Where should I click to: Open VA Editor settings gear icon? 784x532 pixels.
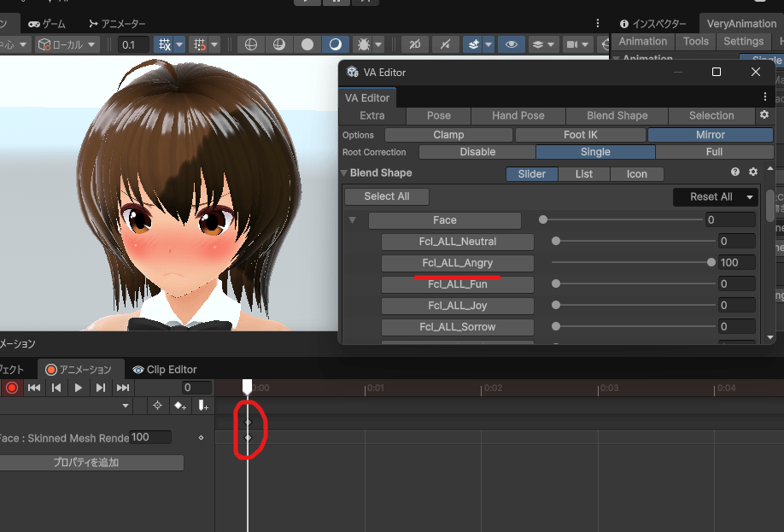(x=764, y=114)
